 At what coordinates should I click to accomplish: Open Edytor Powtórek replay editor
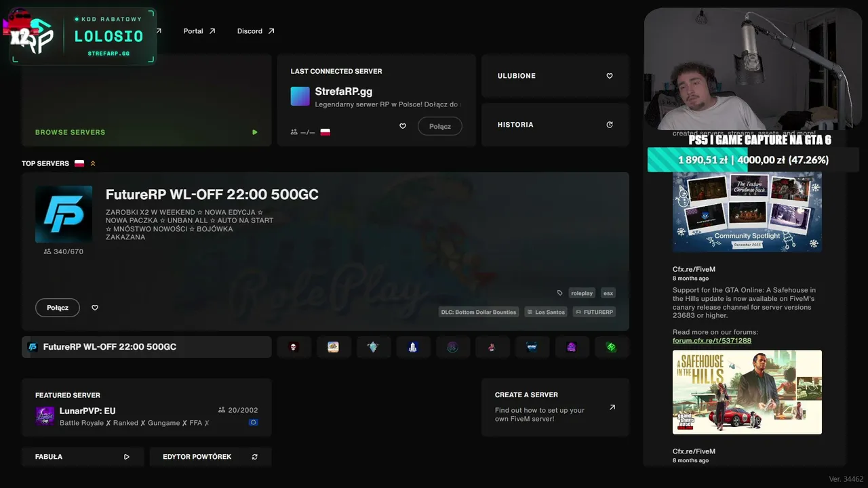pyautogui.click(x=211, y=457)
